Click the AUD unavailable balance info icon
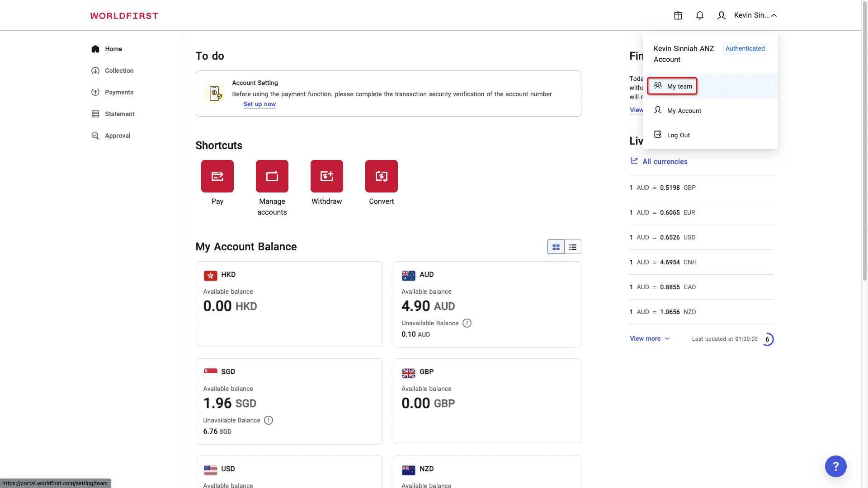868x488 pixels. (x=467, y=323)
